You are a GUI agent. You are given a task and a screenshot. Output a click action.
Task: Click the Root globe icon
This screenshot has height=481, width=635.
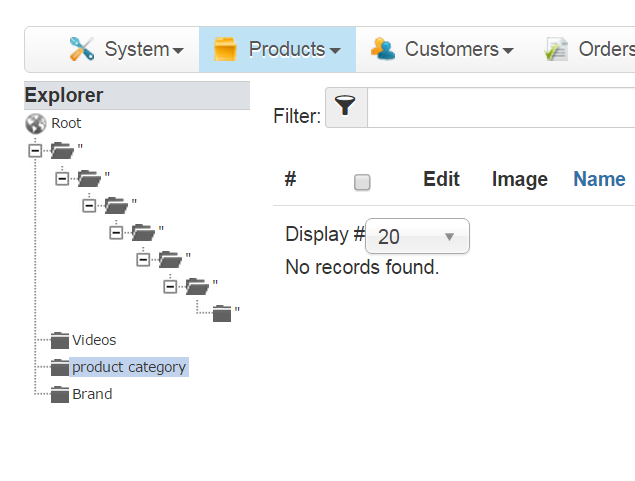[36, 124]
